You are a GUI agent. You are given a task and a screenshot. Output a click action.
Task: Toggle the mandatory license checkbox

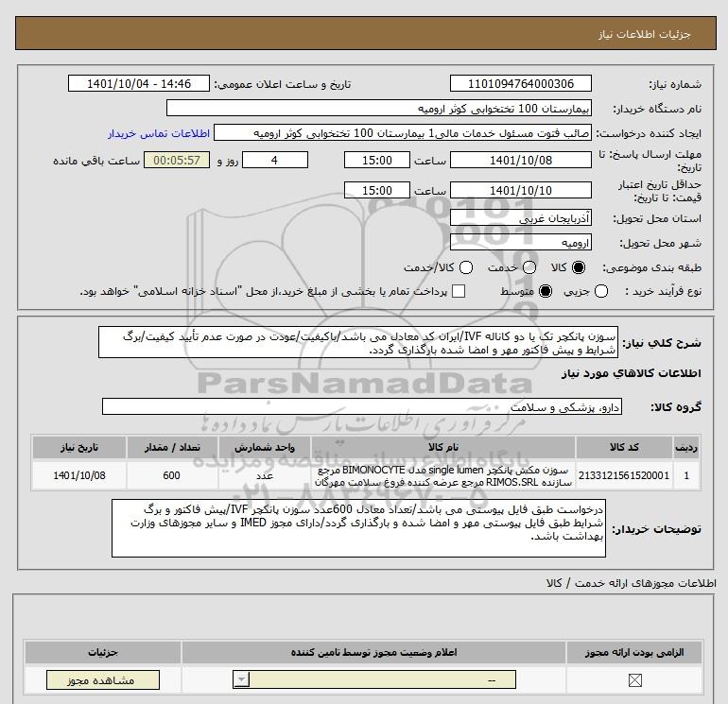634,680
